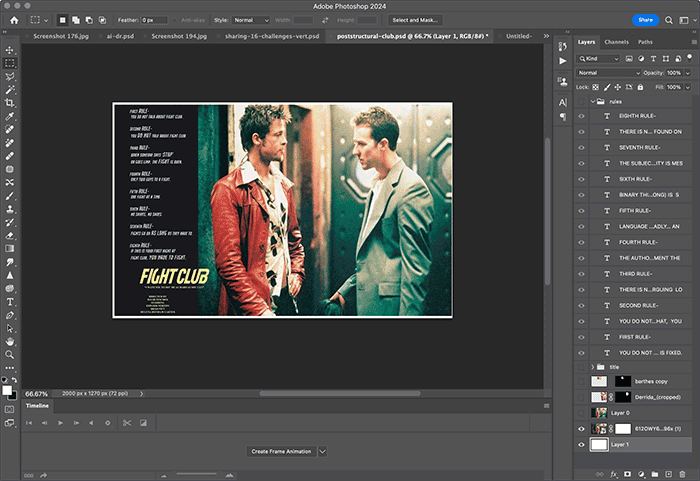Open the blend mode Normal dropdown
This screenshot has height=481, width=700.
click(x=608, y=73)
